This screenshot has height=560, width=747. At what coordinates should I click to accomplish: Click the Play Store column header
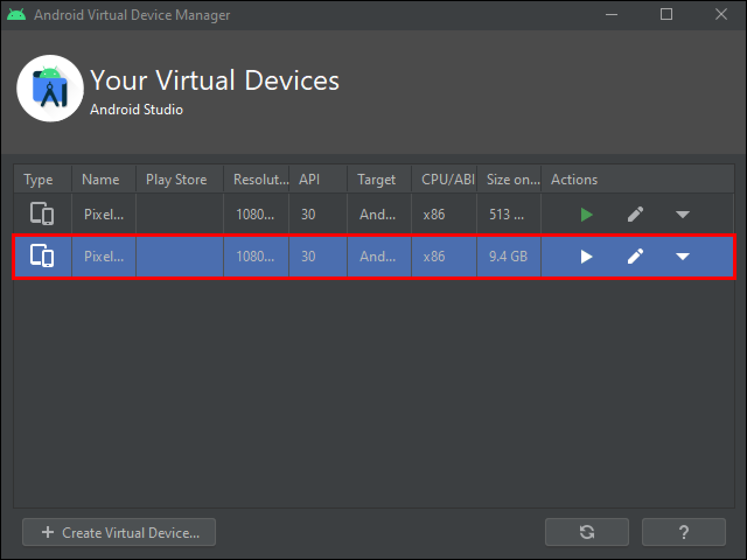coord(176,179)
